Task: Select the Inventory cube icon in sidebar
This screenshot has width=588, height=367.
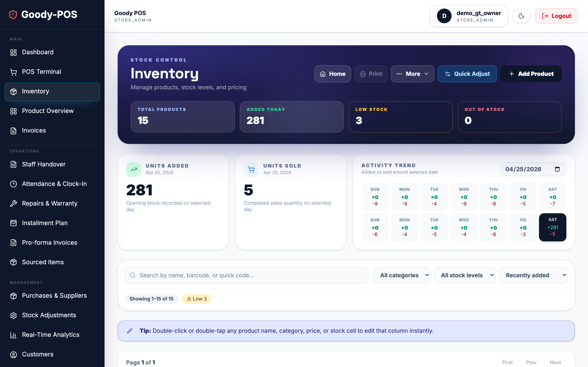Action: pos(13,92)
